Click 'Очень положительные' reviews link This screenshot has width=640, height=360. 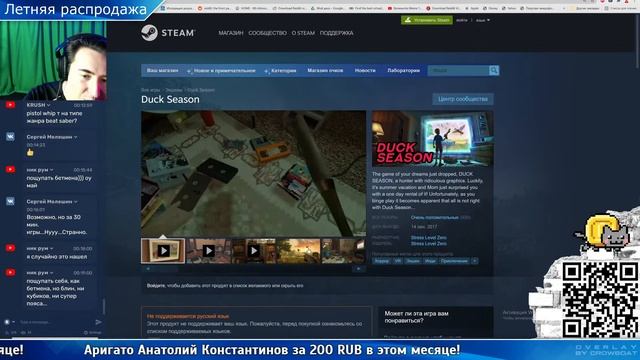click(x=435, y=218)
